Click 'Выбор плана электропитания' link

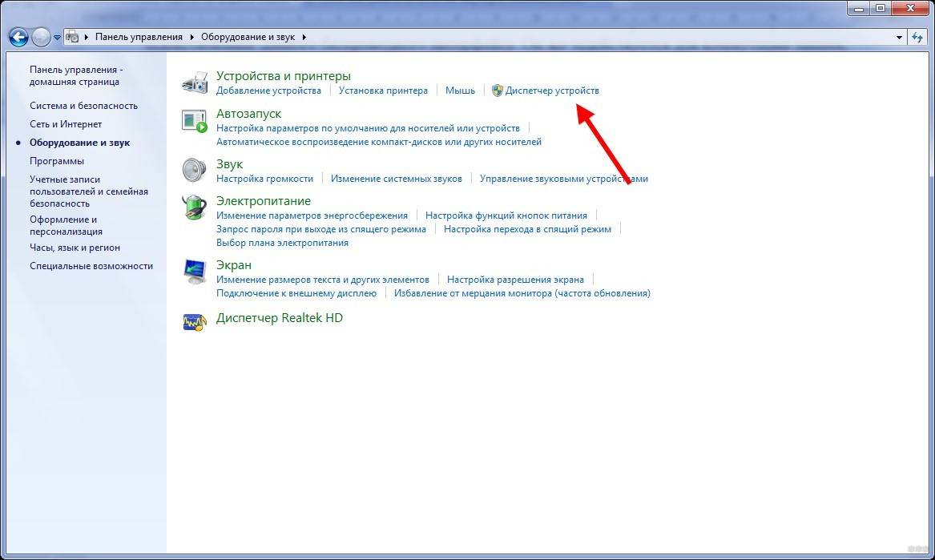(282, 243)
